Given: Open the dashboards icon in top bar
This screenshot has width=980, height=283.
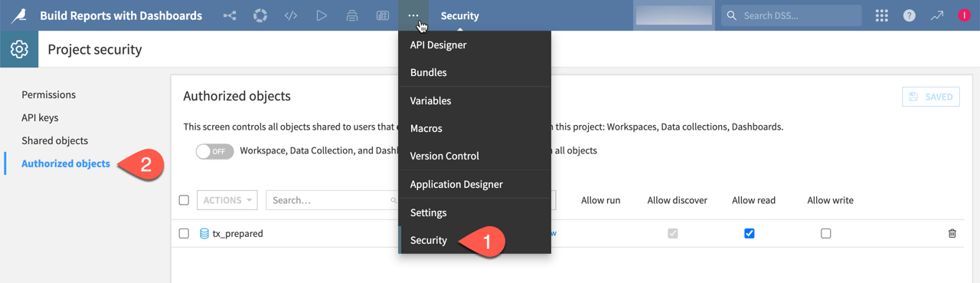Looking at the screenshot, I should click(383, 15).
